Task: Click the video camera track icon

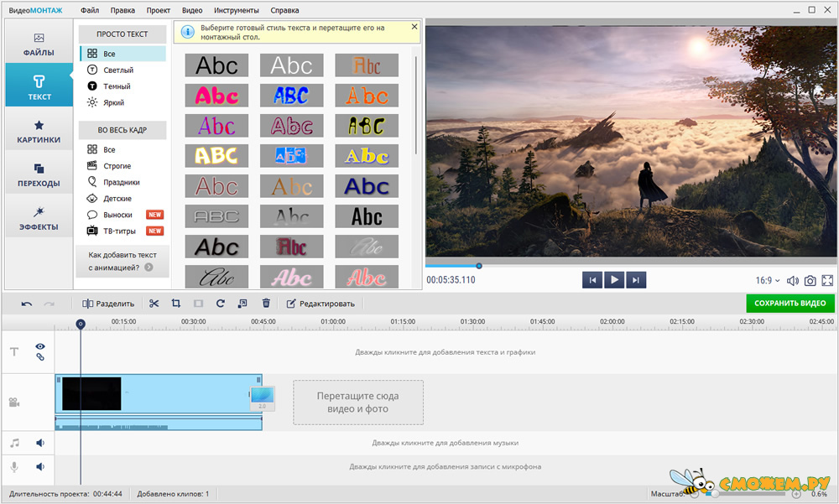Action: coord(14,403)
